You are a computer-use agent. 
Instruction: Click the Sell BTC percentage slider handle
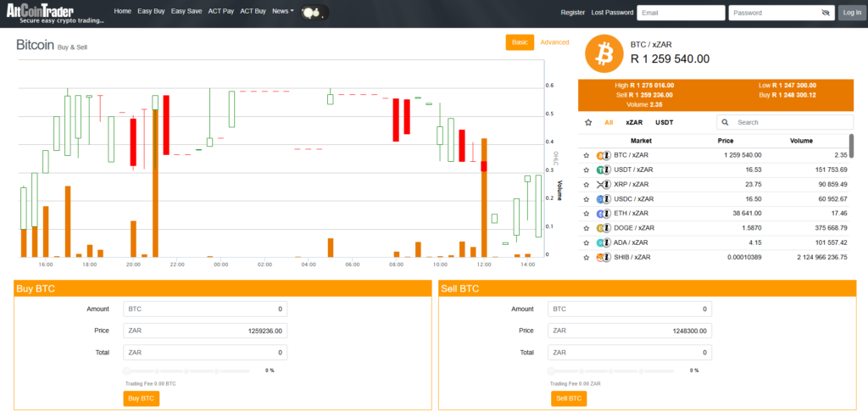click(x=551, y=371)
